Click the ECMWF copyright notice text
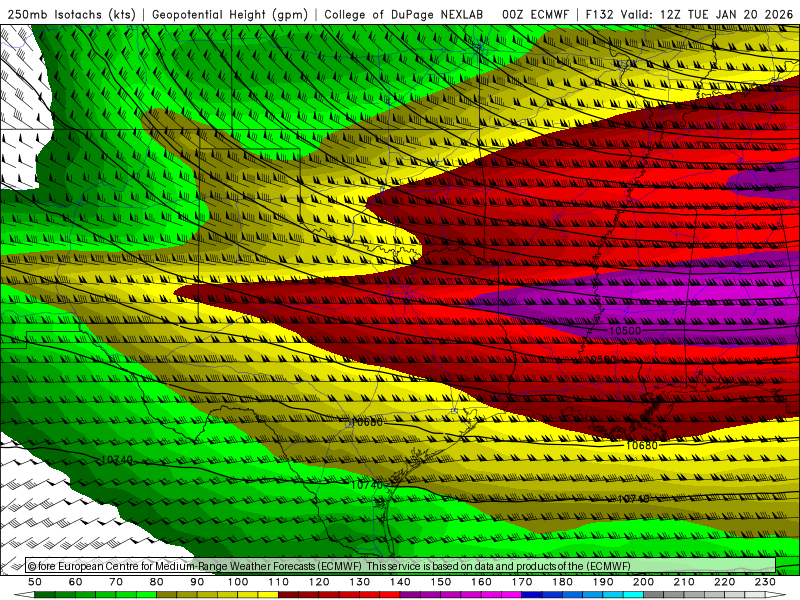 (329, 566)
